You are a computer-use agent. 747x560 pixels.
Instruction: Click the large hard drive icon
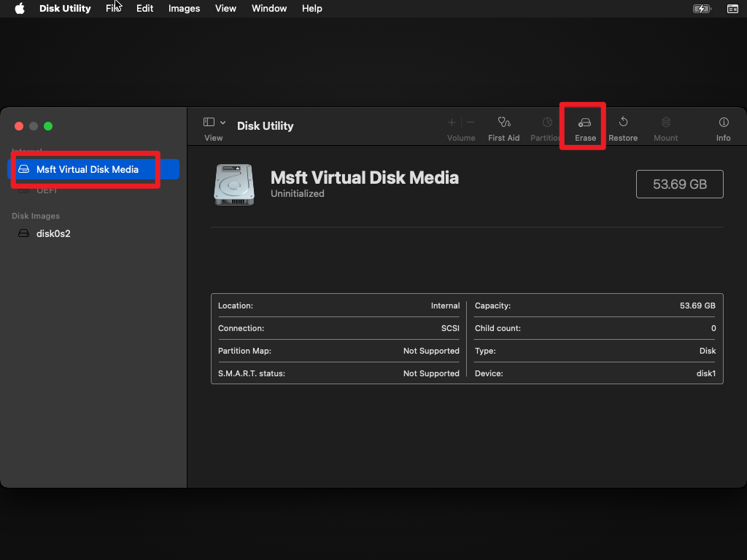click(x=234, y=184)
